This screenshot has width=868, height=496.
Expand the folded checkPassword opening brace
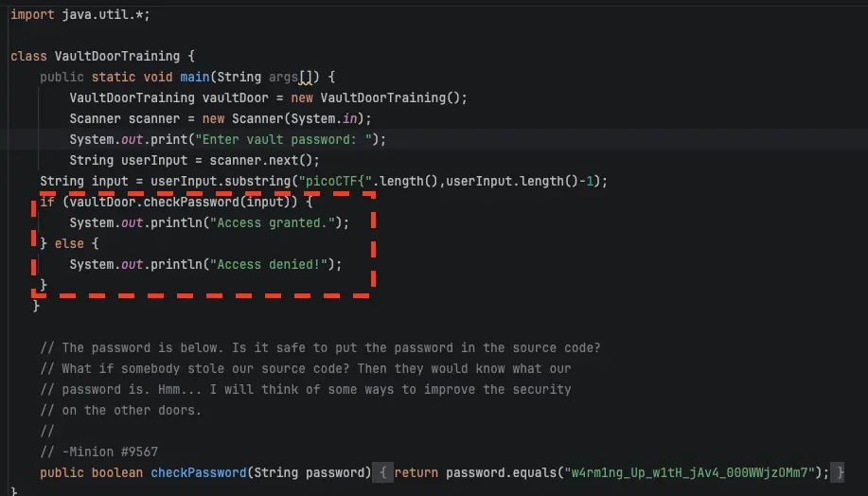point(381,472)
